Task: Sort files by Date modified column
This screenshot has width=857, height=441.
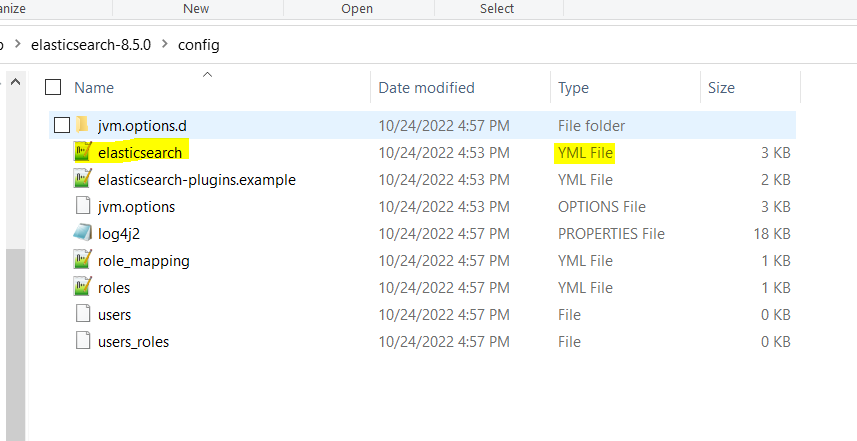Action: coord(426,88)
